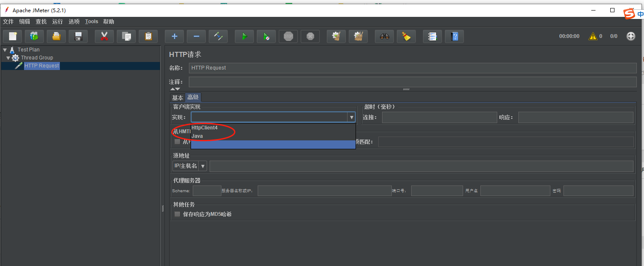
Task: Click the proxy Scheme field
Action: point(207,191)
